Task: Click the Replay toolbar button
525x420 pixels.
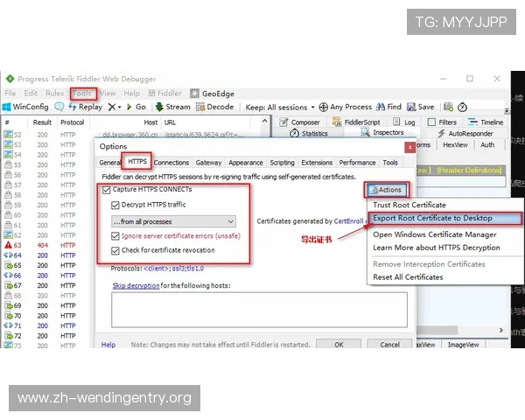Action: pos(84,107)
